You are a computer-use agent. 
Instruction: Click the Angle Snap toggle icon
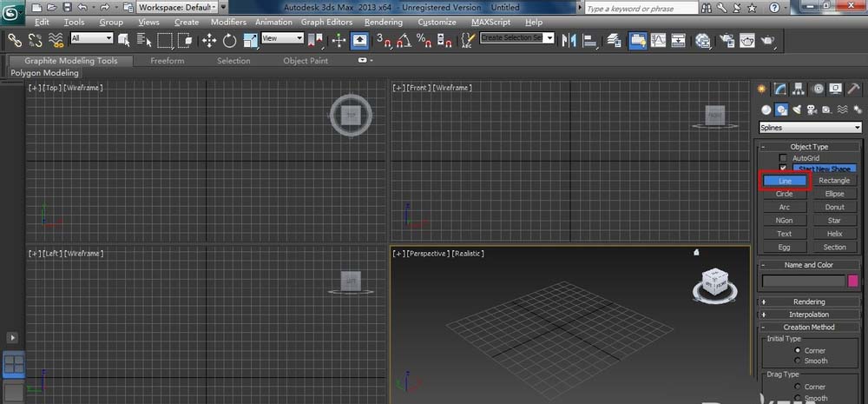(404, 40)
